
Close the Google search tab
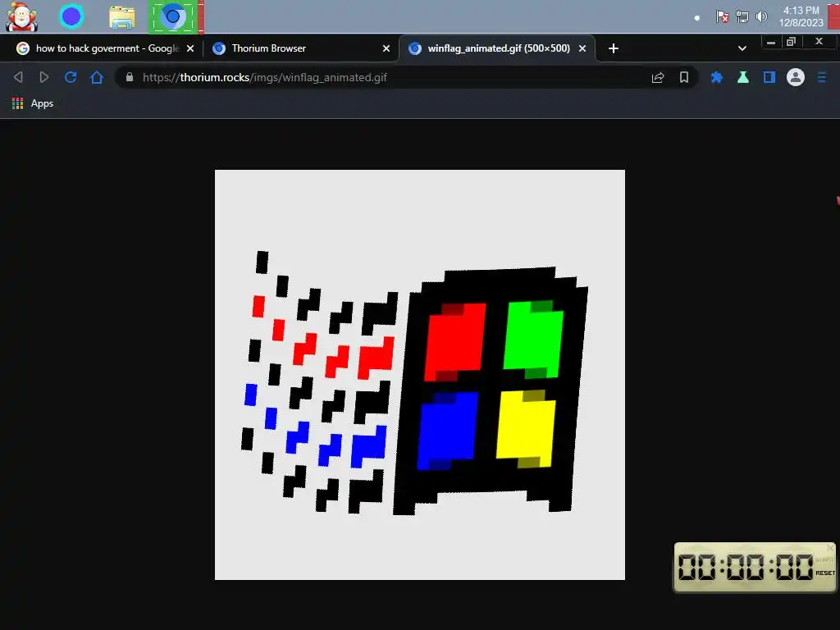(x=190, y=48)
